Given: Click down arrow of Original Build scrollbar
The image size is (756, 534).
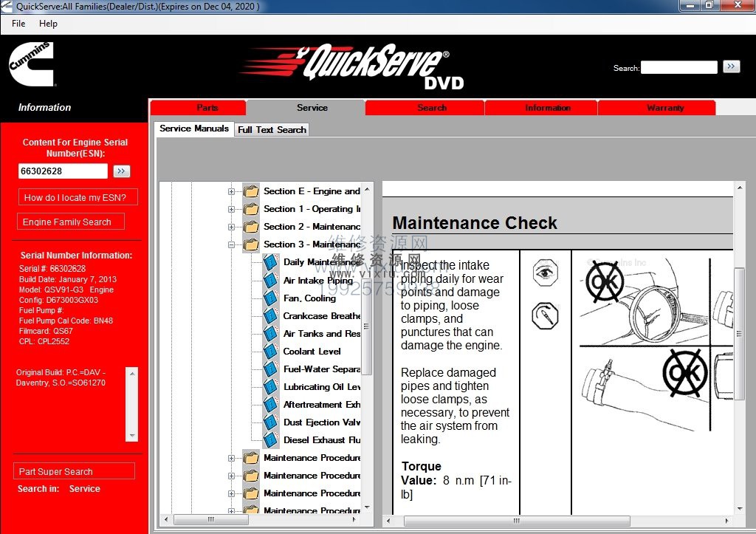Looking at the screenshot, I should click(x=131, y=436).
